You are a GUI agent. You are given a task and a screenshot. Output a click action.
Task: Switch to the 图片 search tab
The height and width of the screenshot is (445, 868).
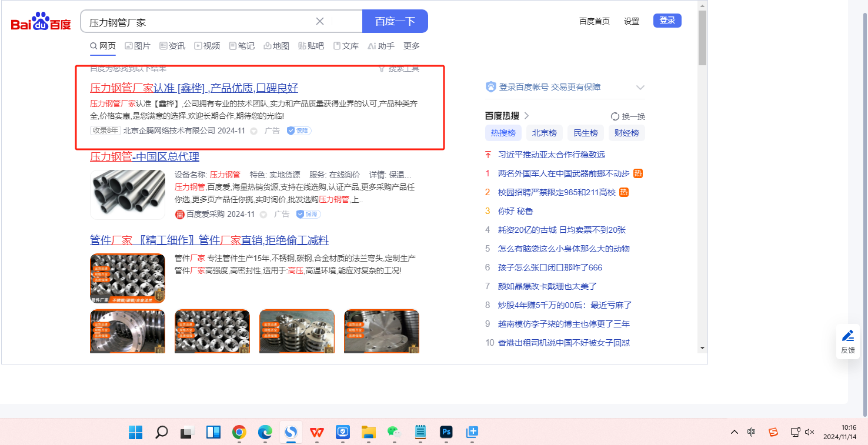click(138, 46)
